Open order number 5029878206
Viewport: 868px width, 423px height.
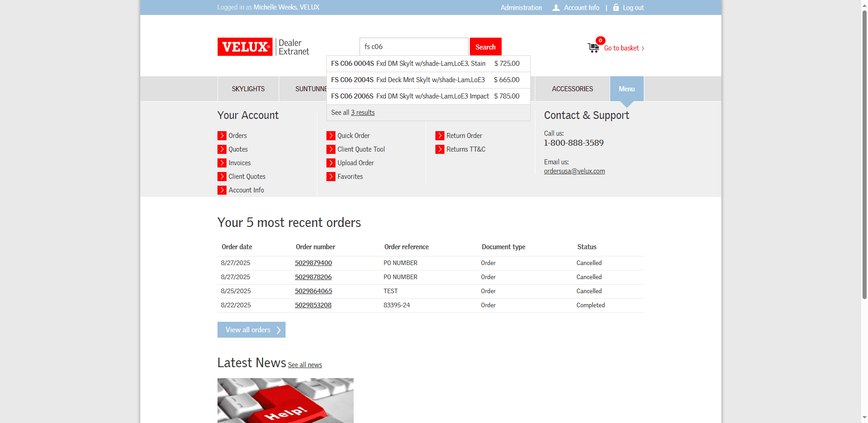click(313, 277)
